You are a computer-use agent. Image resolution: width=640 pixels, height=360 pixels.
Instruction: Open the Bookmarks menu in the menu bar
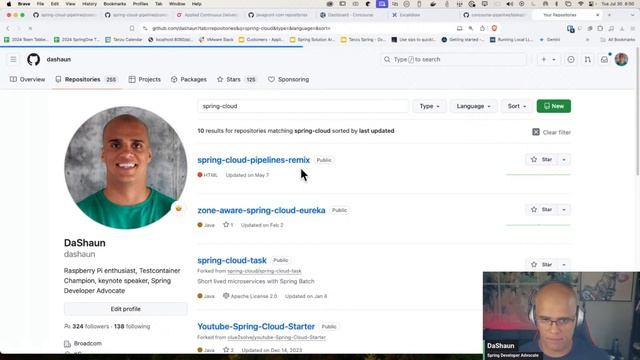pos(115,4)
